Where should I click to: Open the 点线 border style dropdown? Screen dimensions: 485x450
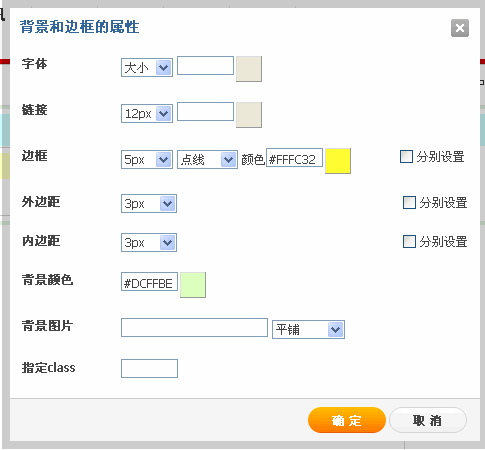pos(207,160)
